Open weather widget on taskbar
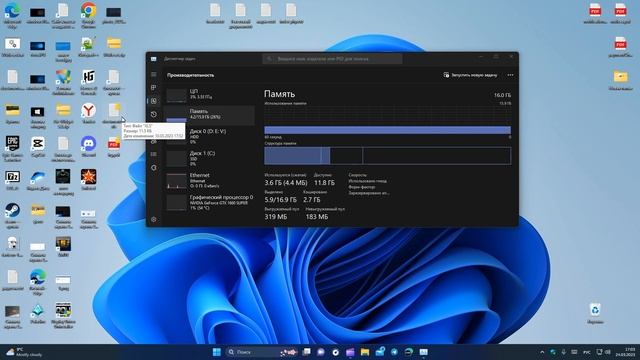640x360 pixels. click(24, 352)
